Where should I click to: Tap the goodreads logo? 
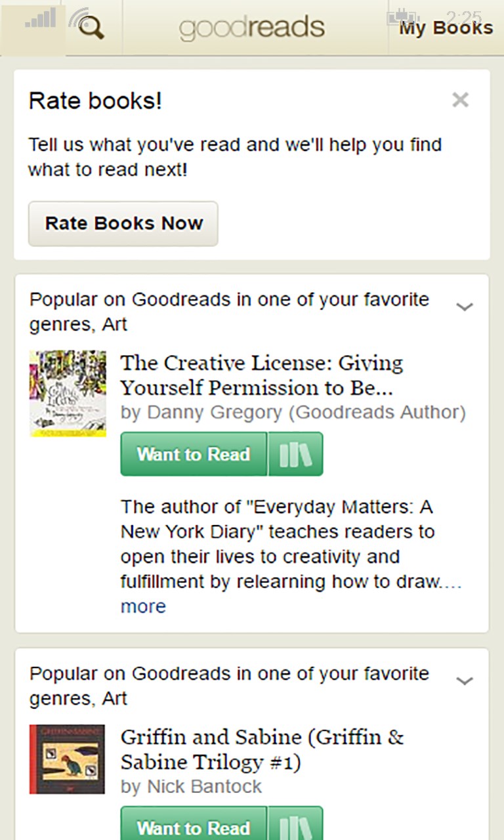tap(252, 28)
